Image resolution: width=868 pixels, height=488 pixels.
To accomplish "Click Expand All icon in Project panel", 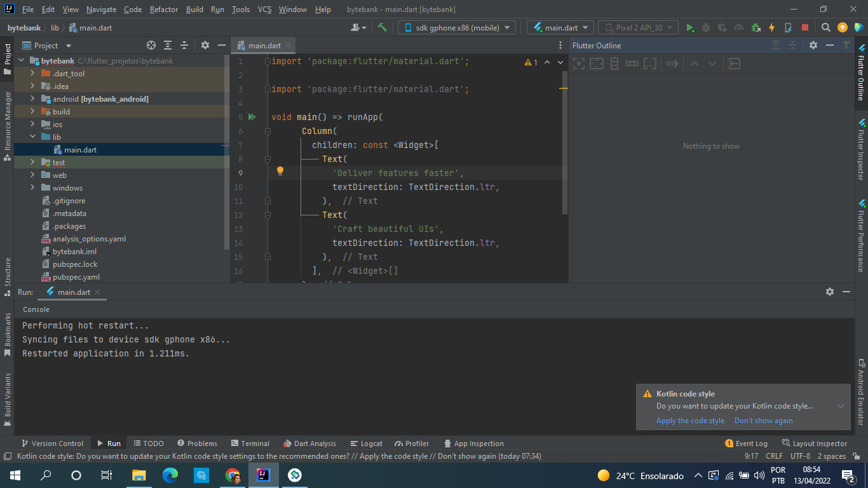I will pos(168,45).
